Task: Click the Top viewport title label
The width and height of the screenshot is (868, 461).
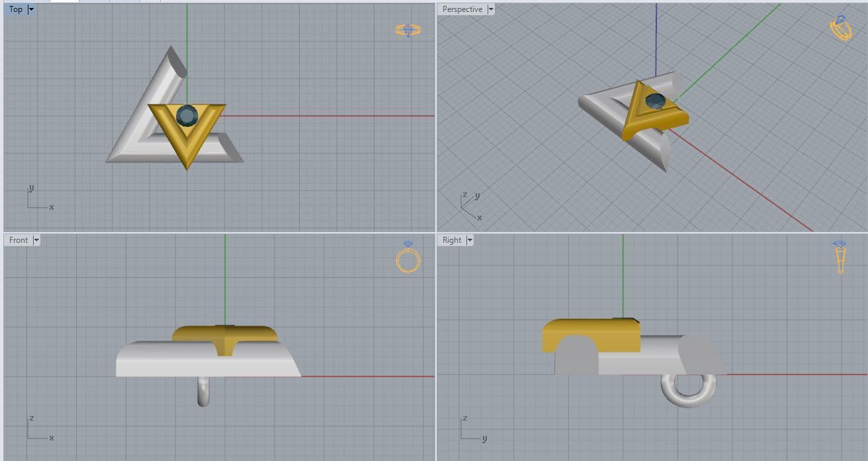Action: point(16,9)
